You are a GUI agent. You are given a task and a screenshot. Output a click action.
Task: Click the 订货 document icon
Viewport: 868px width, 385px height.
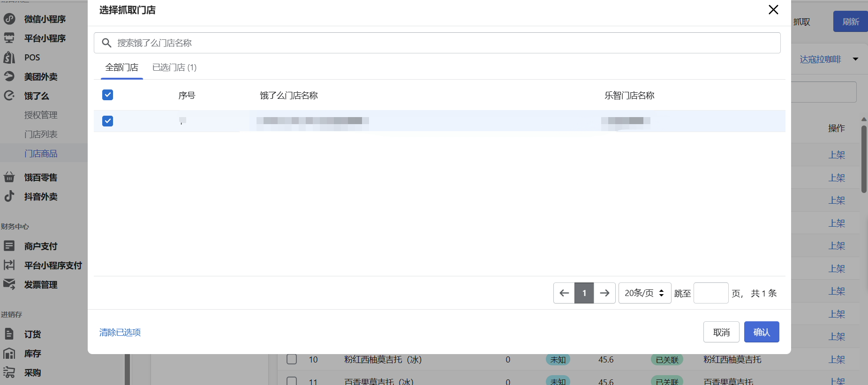[9, 334]
